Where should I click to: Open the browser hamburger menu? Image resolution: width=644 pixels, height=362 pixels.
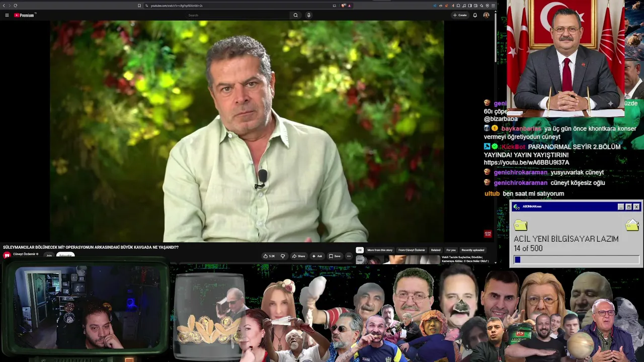(493, 6)
